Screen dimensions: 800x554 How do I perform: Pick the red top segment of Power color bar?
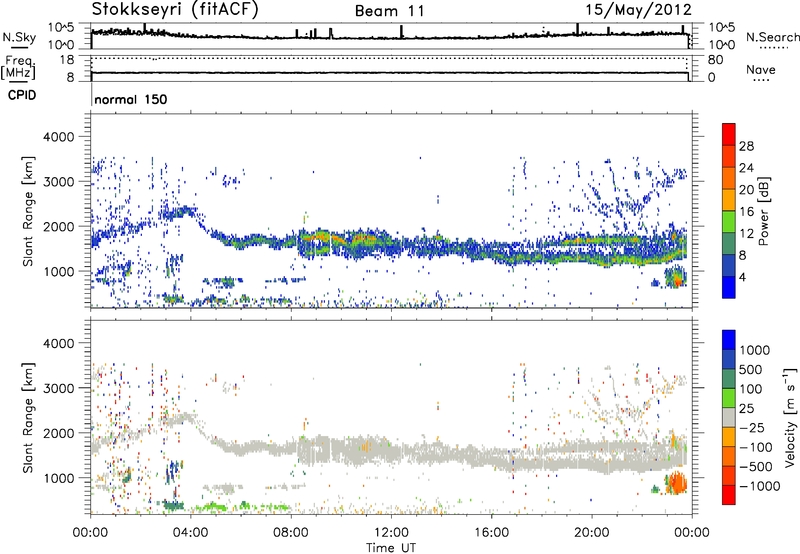coord(729,135)
